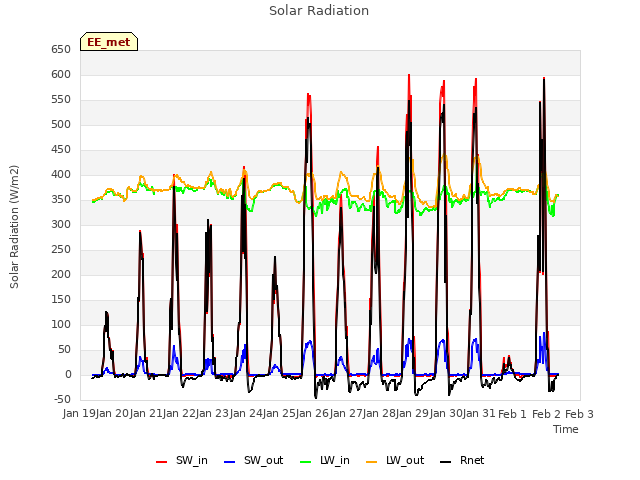Click the Feb 3 x-axis date label

pyautogui.click(x=579, y=414)
